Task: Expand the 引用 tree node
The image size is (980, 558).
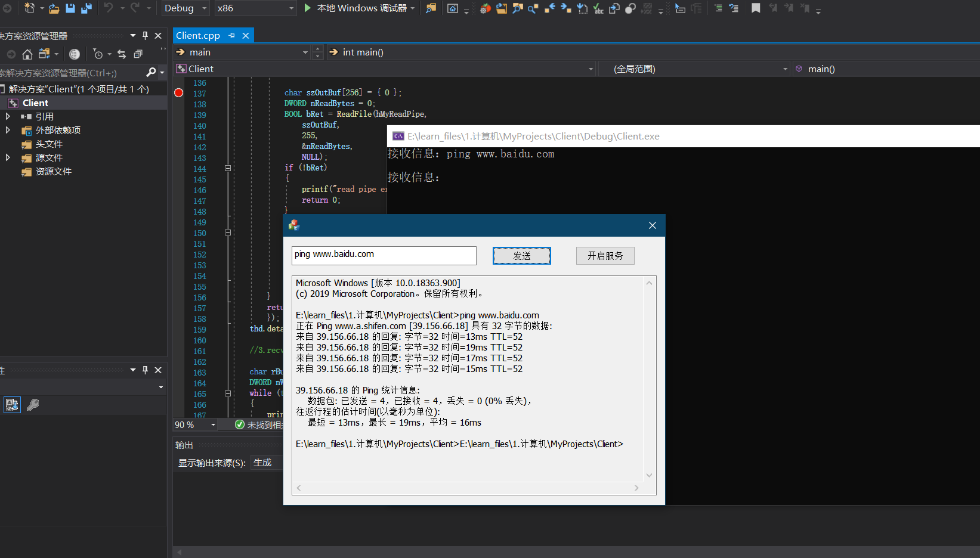Action: 8,116
